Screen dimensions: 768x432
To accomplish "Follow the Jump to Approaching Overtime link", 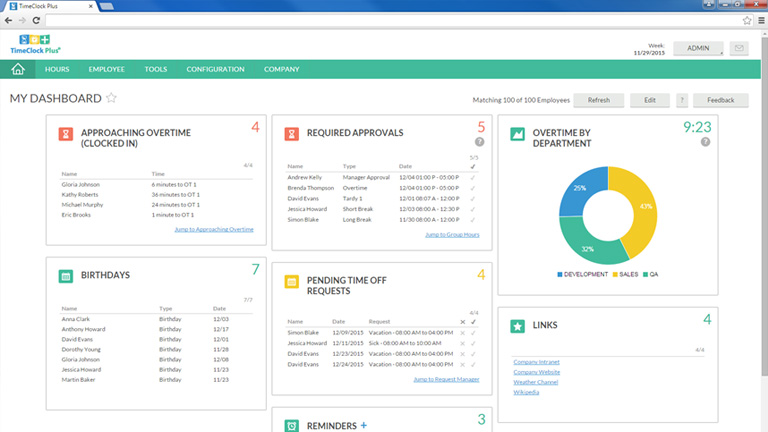I will pyautogui.click(x=214, y=229).
